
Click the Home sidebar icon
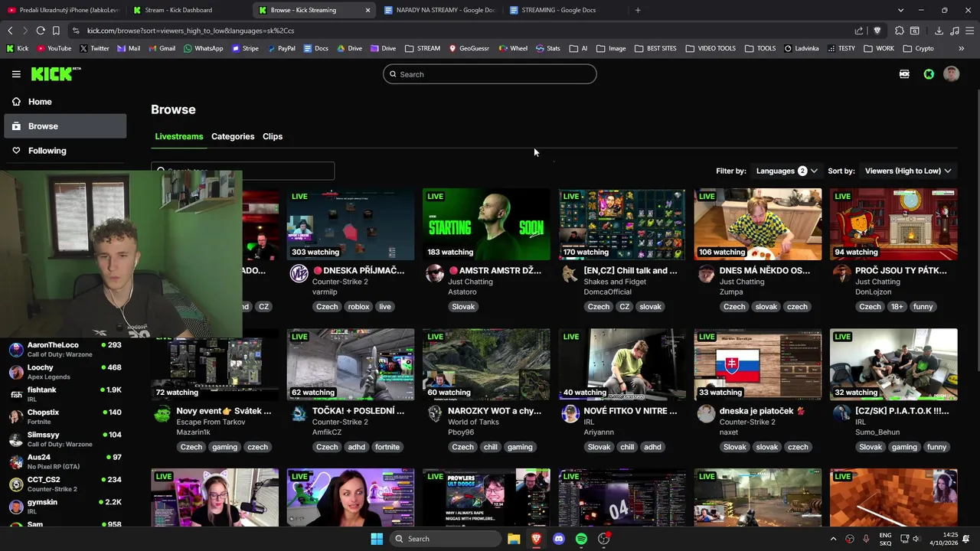point(16,102)
